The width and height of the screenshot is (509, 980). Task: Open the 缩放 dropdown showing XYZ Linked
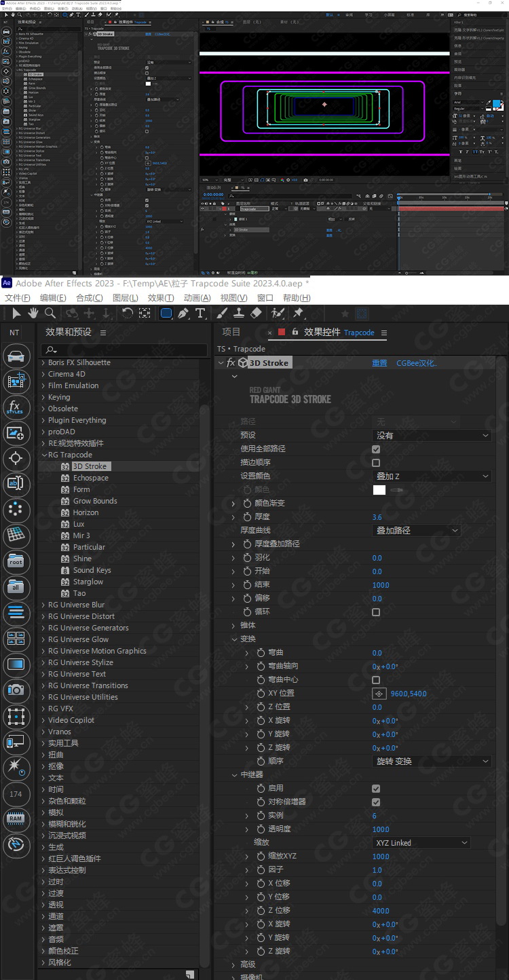(x=421, y=843)
